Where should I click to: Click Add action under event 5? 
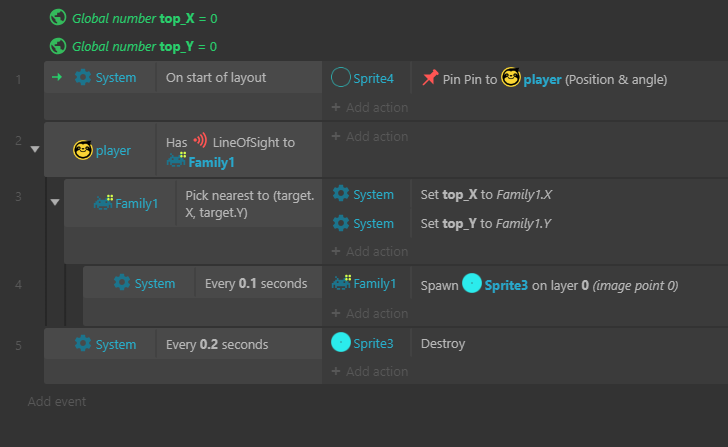(370, 371)
